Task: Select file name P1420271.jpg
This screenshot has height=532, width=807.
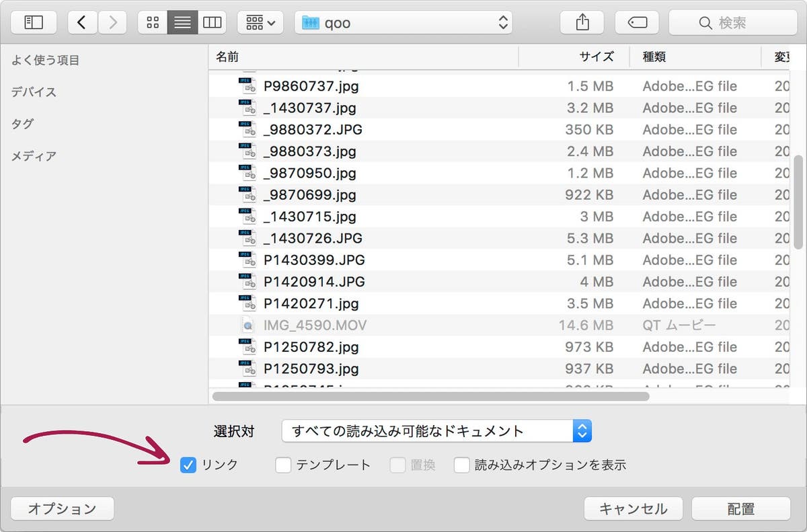Action: pyautogui.click(x=311, y=303)
